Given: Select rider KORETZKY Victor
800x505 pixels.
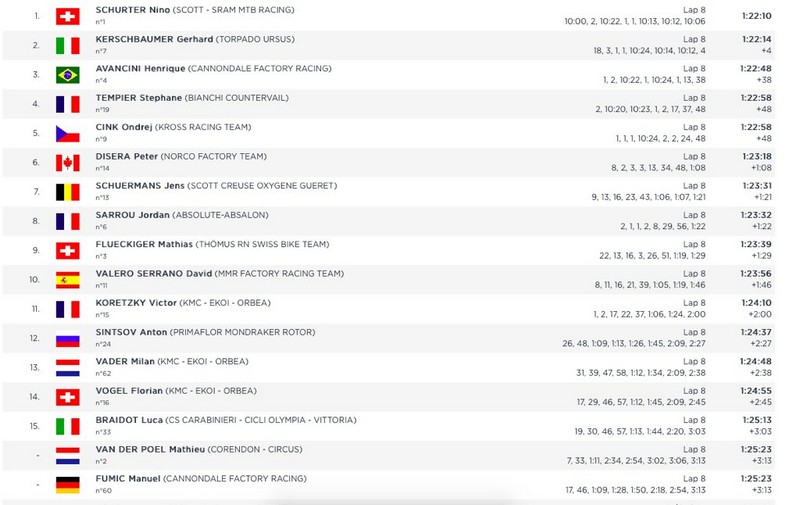Looking at the screenshot, I should (x=136, y=303).
